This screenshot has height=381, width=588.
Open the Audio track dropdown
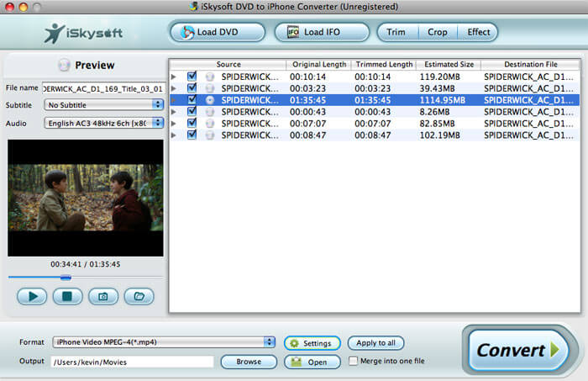coord(104,123)
